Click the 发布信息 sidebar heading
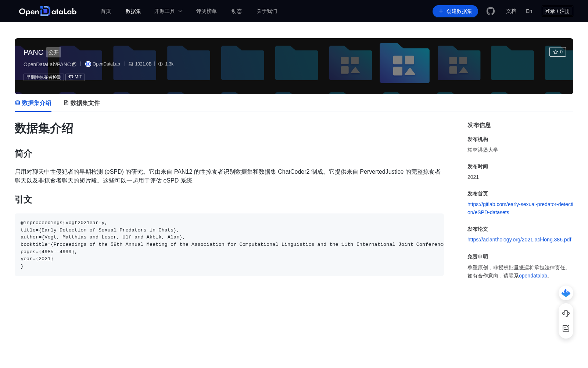 tap(479, 125)
